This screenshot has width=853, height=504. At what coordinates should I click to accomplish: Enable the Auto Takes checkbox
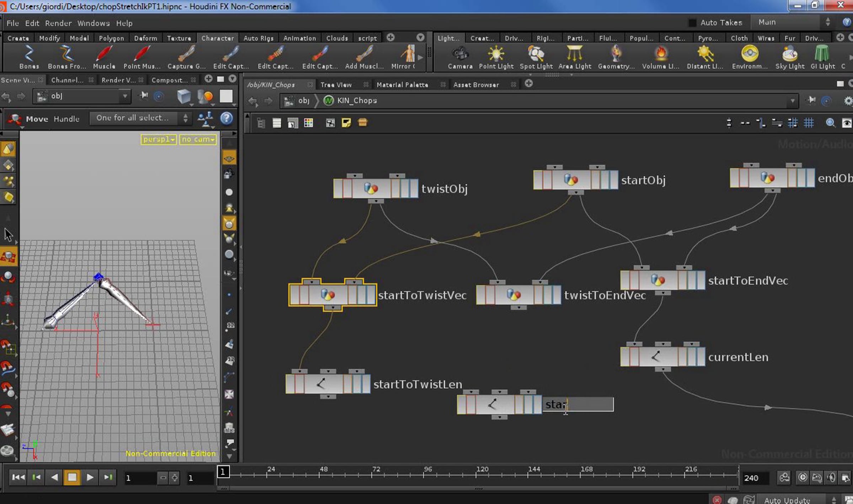coord(692,23)
